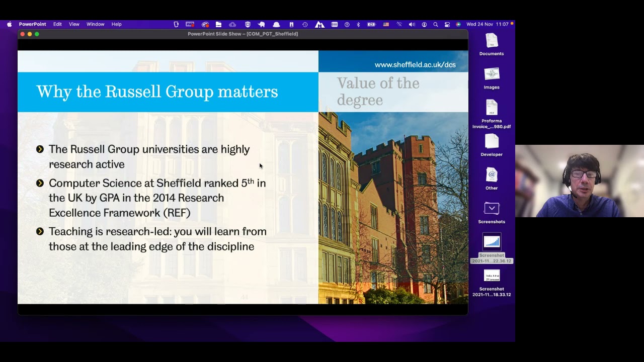This screenshot has width=644, height=362.
Task: Select the Documents desktop file
Action: tap(492, 44)
